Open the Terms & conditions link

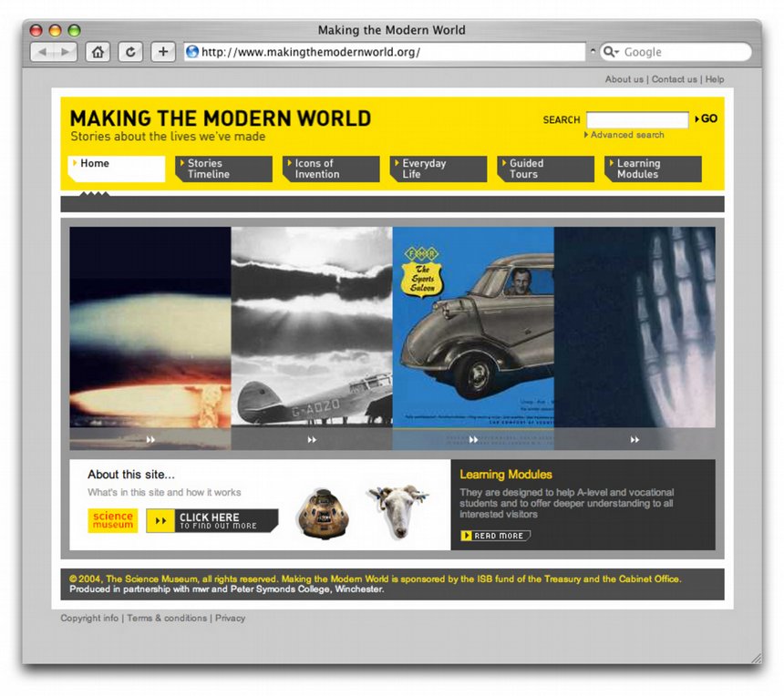pyautogui.click(x=167, y=618)
